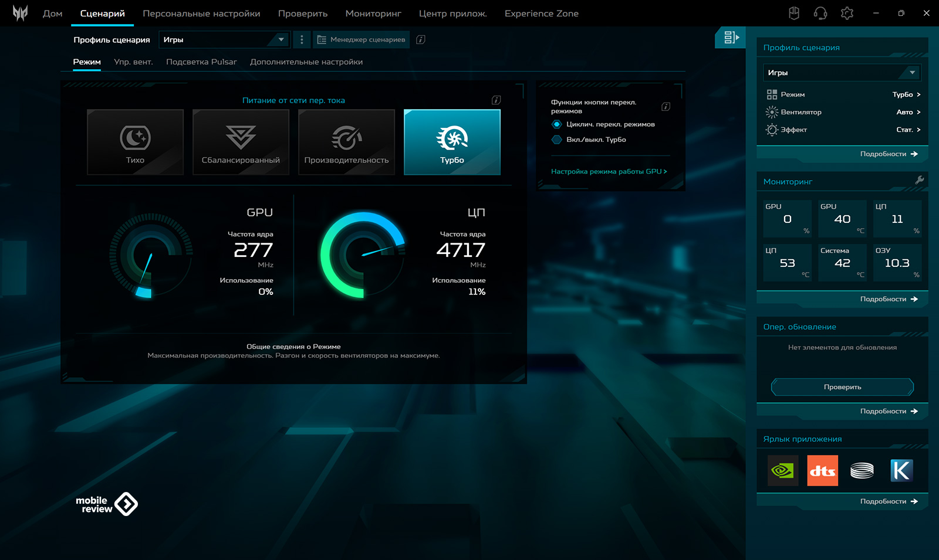Collapse the right sidebar panel

(730, 38)
